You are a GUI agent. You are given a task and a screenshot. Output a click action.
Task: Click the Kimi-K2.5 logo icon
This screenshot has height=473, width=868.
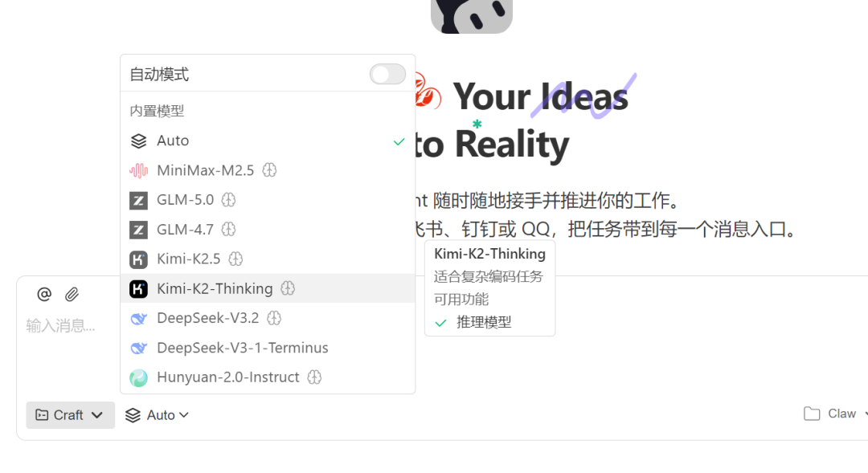[138, 259]
